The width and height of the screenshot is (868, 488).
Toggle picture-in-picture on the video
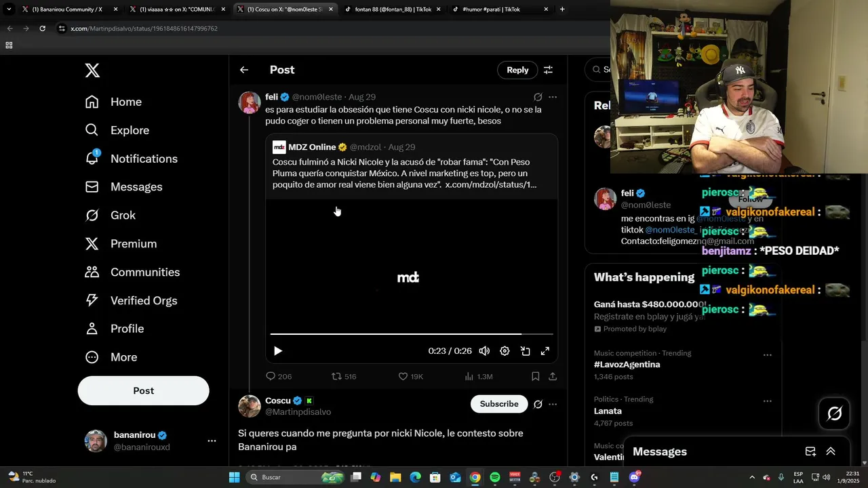click(x=525, y=351)
